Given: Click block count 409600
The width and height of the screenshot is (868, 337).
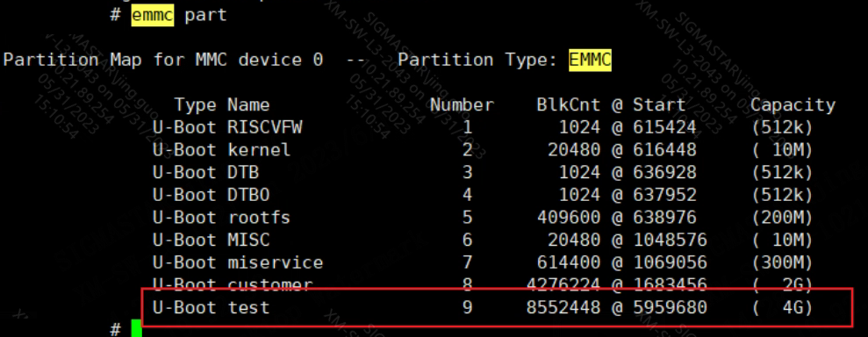Looking at the screenshot, I should (569, 218).
